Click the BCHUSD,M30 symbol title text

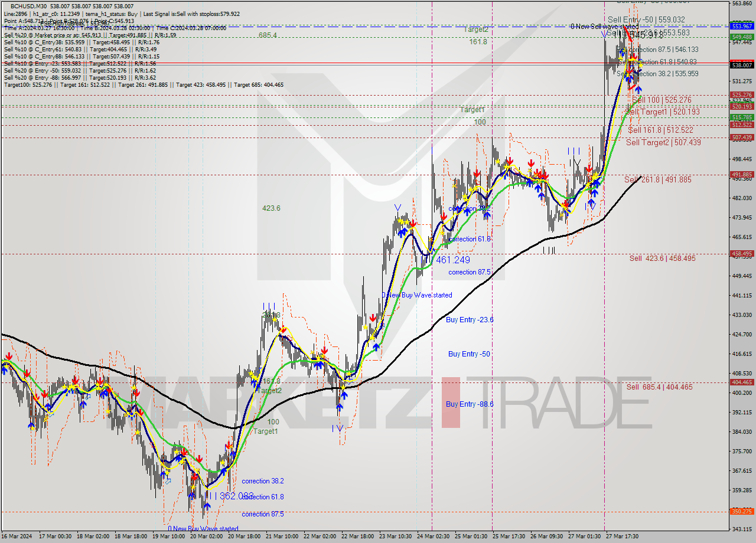click(27, 6)
